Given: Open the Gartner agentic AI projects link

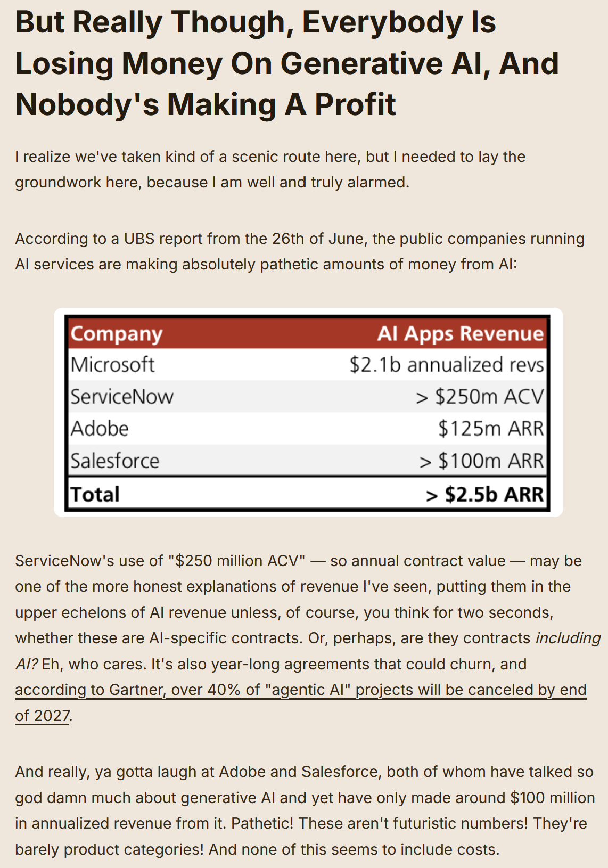Looking at the screenshot, I should click(x=300, y=690).
